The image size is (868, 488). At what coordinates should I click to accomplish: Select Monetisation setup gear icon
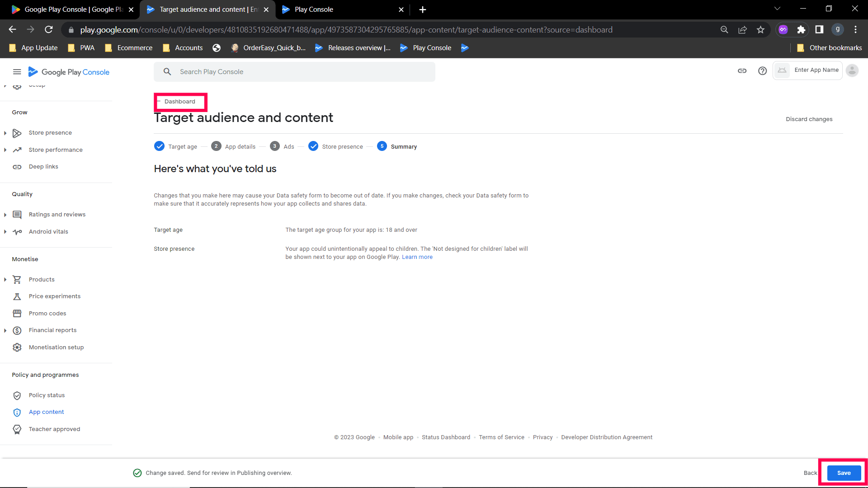pos(17,347)
